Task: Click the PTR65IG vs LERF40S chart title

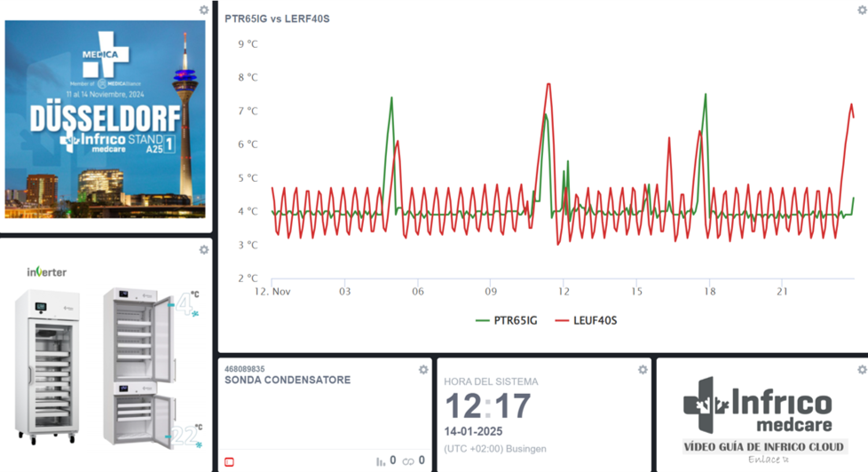Action: [277, 19]
